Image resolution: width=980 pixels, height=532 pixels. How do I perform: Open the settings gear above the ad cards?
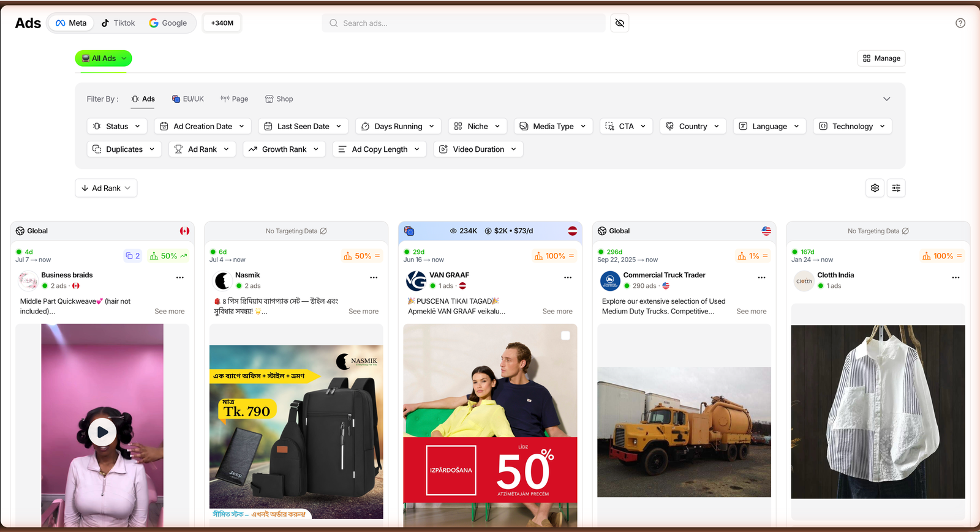[875, 188]
